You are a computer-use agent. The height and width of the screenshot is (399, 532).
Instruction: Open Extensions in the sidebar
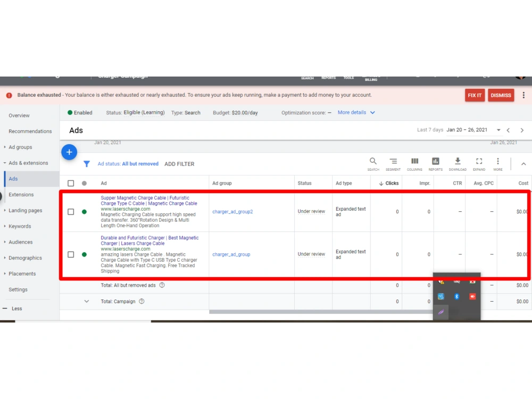click(x=21, y=195)
